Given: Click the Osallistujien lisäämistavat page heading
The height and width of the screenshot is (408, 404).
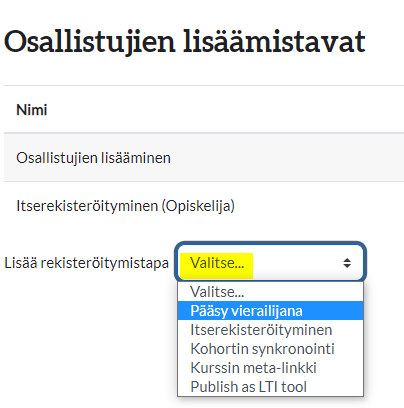Looking at the screenshot, I should click(x=185, y=42).
